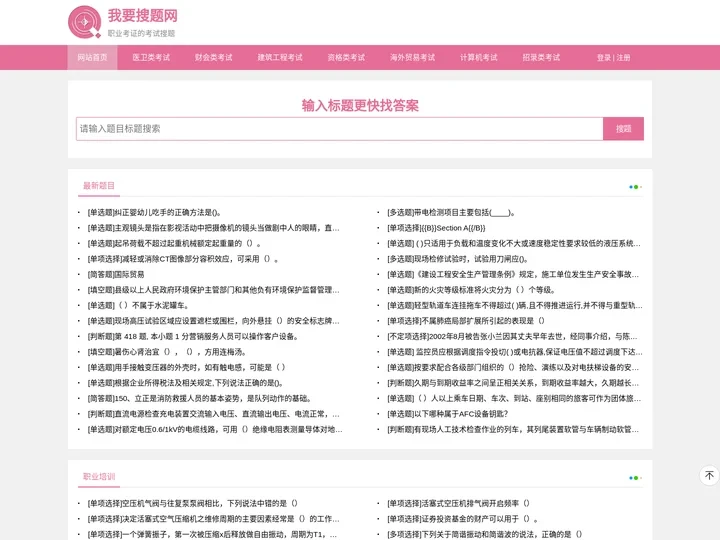Open question 轻型轨道车连挂拖车不得超过
Screen dimensions: 720x540
tap(515, 305)
